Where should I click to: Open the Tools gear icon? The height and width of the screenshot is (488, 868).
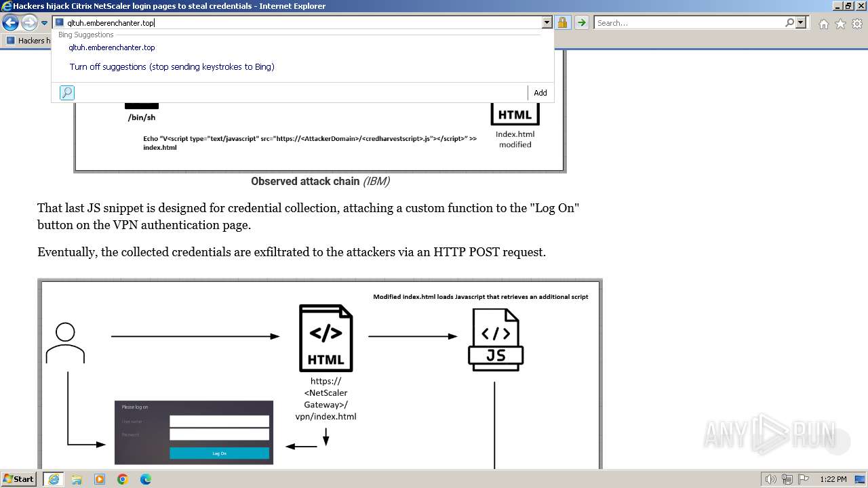point(857,24)
